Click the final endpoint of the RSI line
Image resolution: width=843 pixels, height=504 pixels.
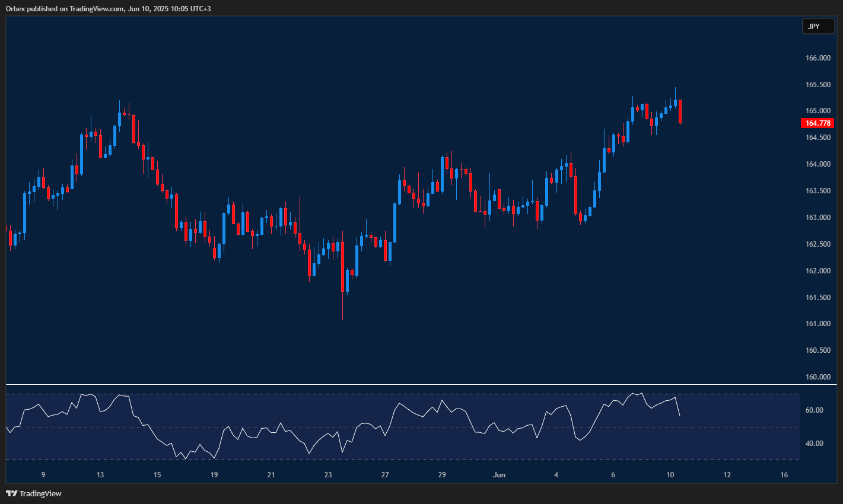pyautogui.click(x=679, y=415)
